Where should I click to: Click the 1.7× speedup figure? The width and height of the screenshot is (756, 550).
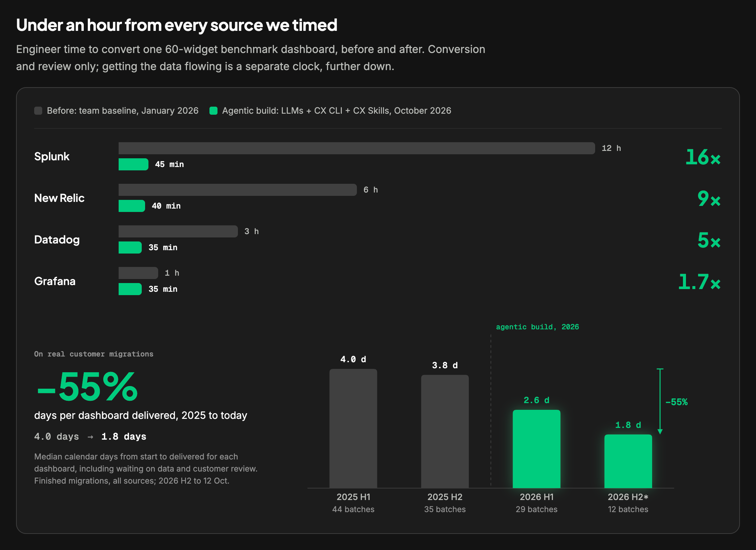(x=699, y=282)
